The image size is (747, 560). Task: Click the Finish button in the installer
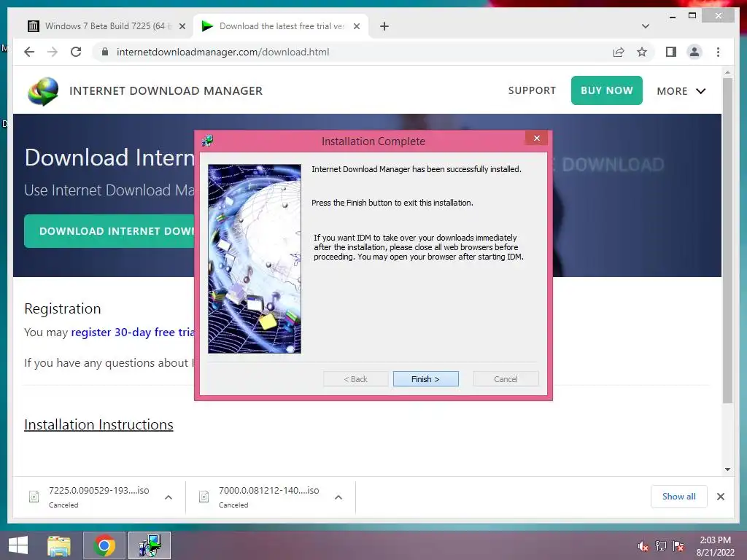click(x=425, y=379)
